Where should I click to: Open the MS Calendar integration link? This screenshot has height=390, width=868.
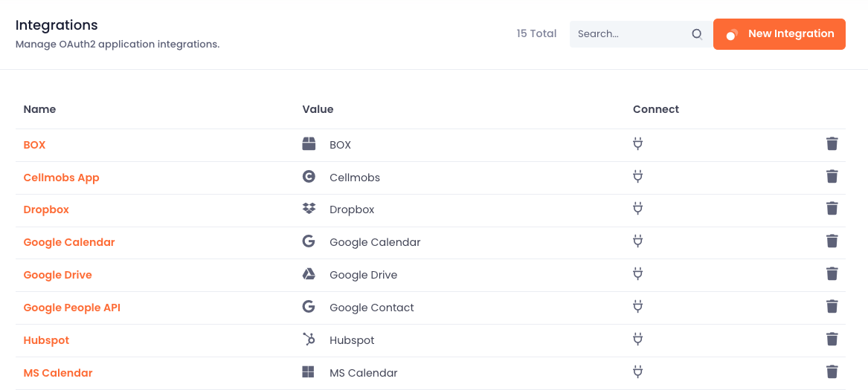(58, 373)
